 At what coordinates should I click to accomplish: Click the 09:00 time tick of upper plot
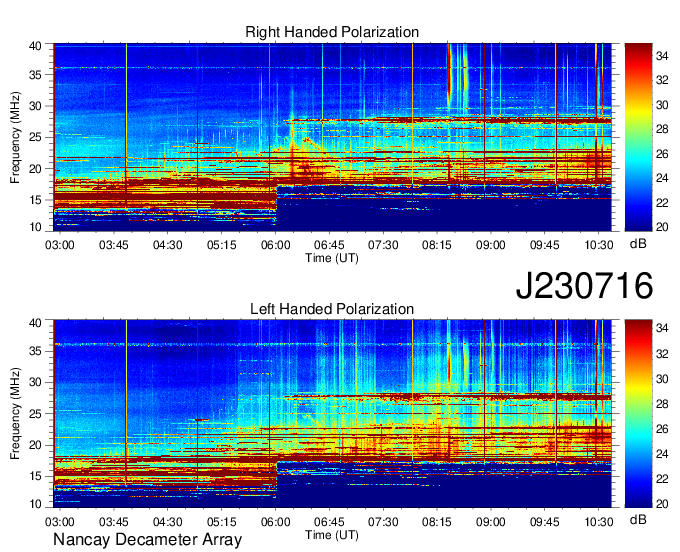click(x=490, y=245)
